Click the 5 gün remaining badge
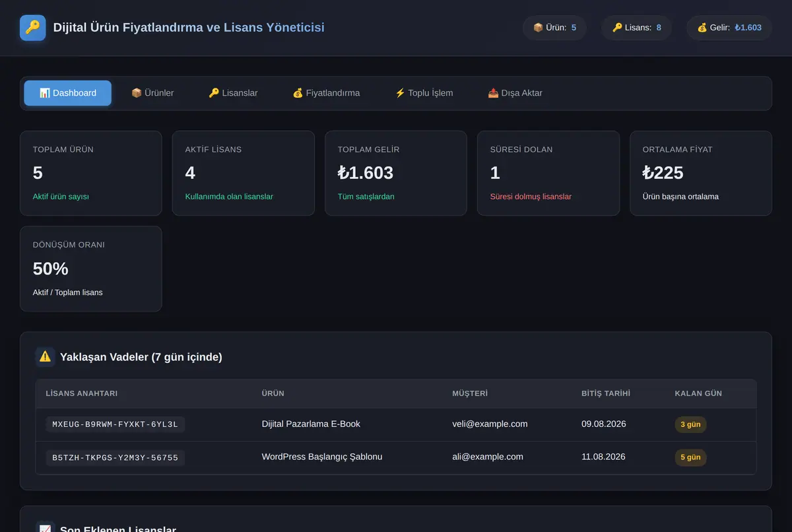 click(x=690, y=457)
